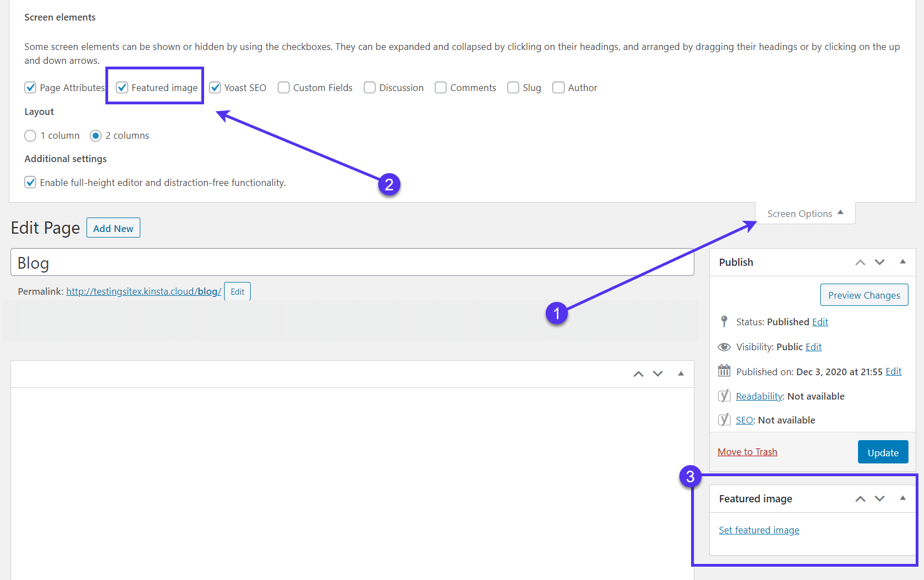The height and width of the screenshot is (580, 924).
Task: Collapse the Featured image panel with its triangle
Action: click(903, 498)
